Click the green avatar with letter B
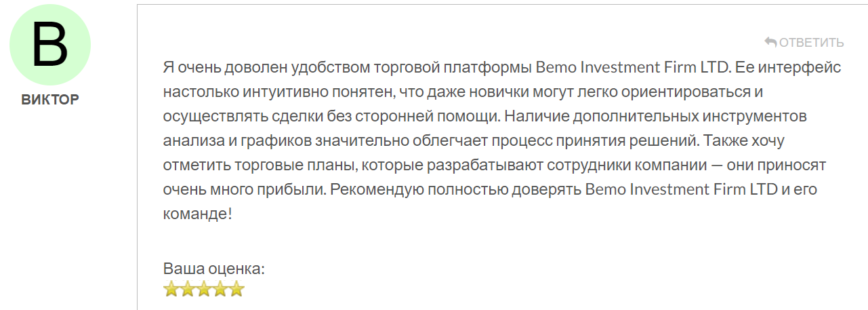 [50, 45]
